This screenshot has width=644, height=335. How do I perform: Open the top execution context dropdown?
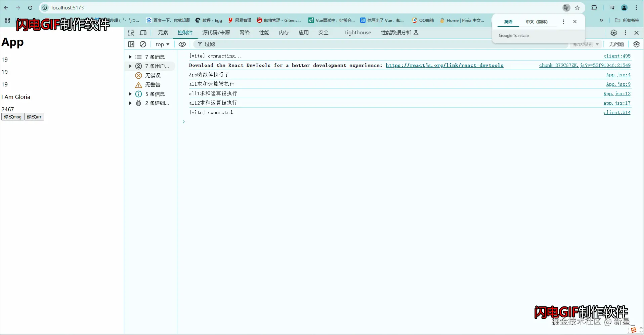coord(162,44)
